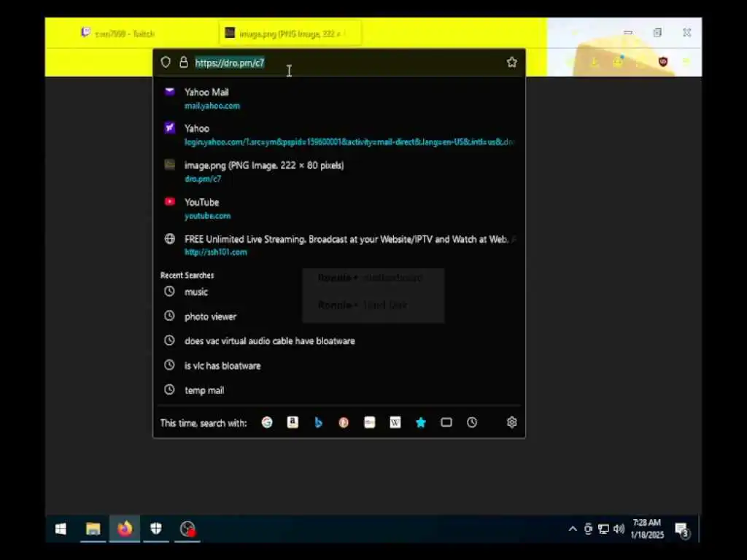
Task: Search this time with eBay
Action: pos(369,422)
